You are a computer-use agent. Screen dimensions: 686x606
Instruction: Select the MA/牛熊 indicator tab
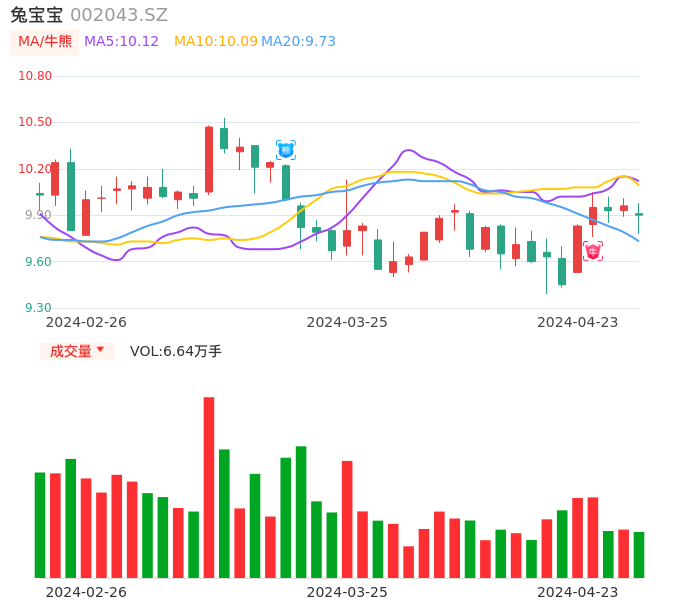pyautogui.click(x=44, y=42)
